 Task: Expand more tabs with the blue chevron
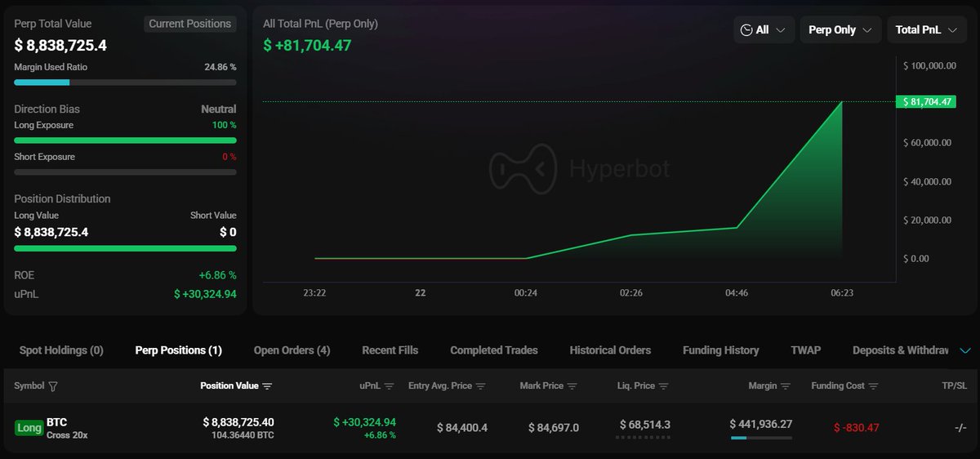point(965,350)
